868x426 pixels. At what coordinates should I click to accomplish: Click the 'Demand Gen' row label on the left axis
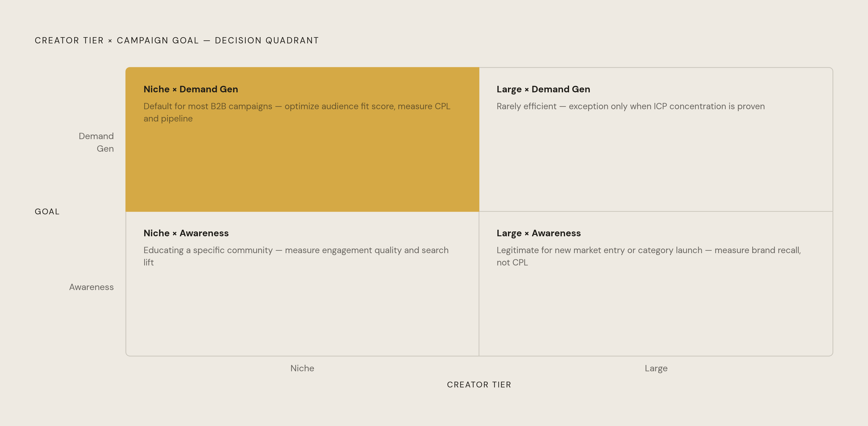96,142
